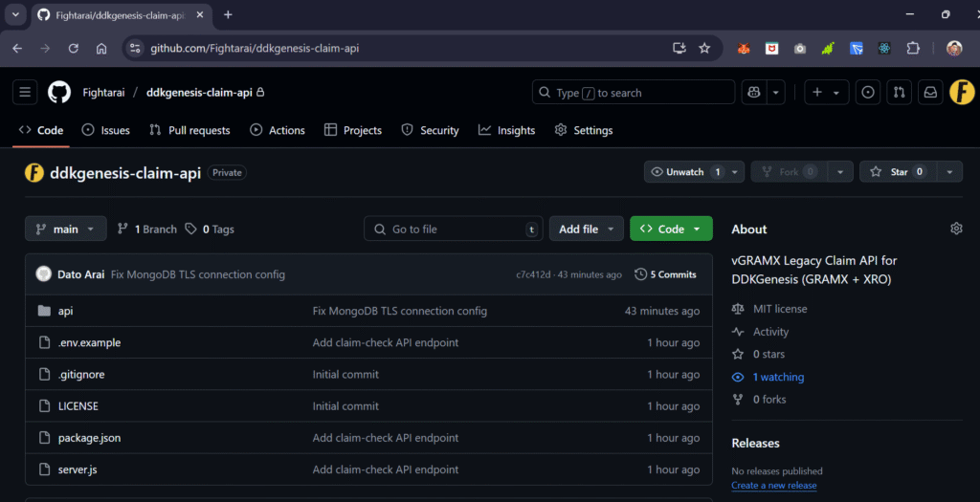Open the LICENSE file

(x=78, y=405)
